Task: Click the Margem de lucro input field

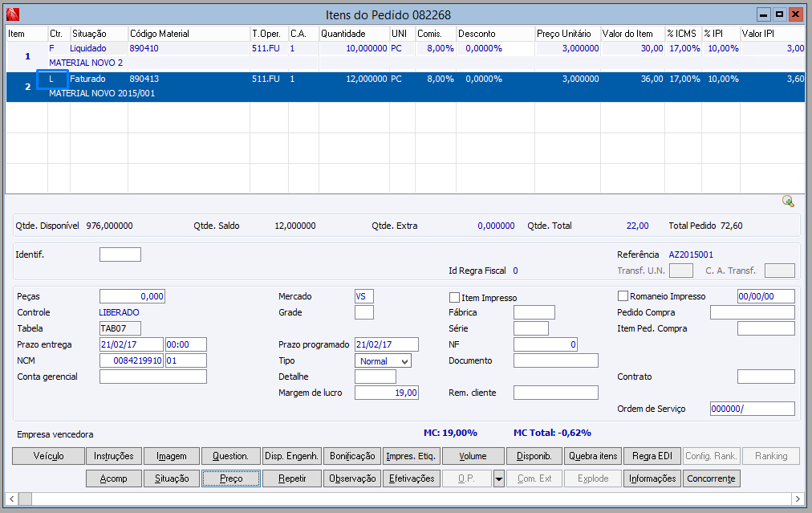Action: (x=386, y=393)
